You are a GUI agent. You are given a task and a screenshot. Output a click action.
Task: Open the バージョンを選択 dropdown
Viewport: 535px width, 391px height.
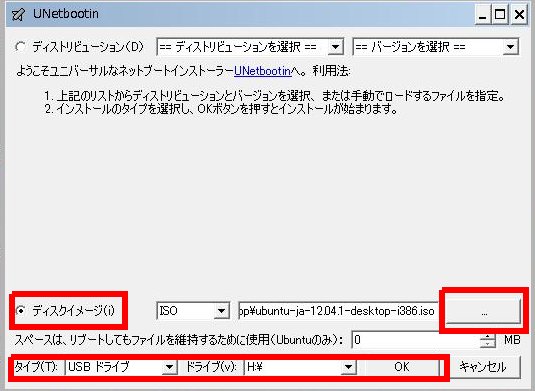pos(436,47)
